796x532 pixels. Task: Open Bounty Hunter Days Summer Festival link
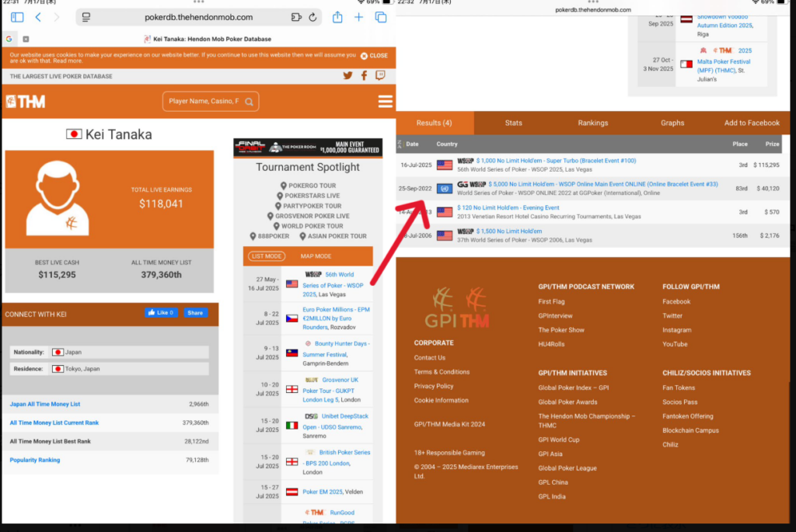[336, 349]
